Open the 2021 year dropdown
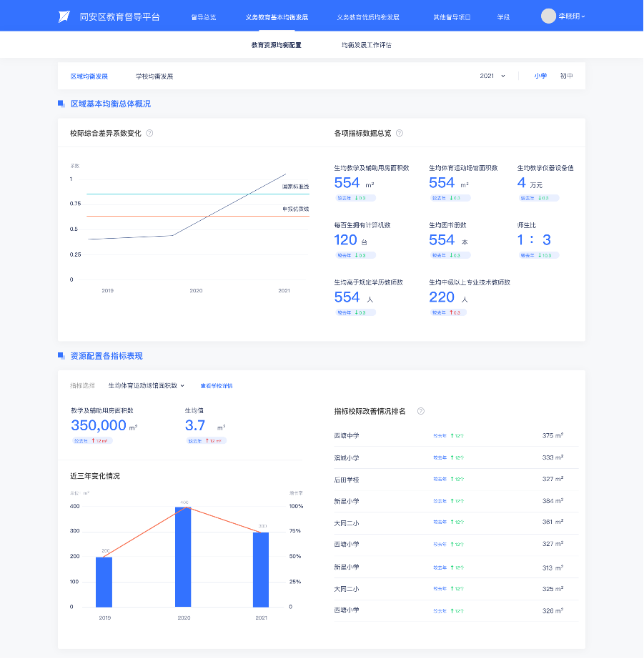This screenshot has height=659, width=644. [x=492, y=76]
